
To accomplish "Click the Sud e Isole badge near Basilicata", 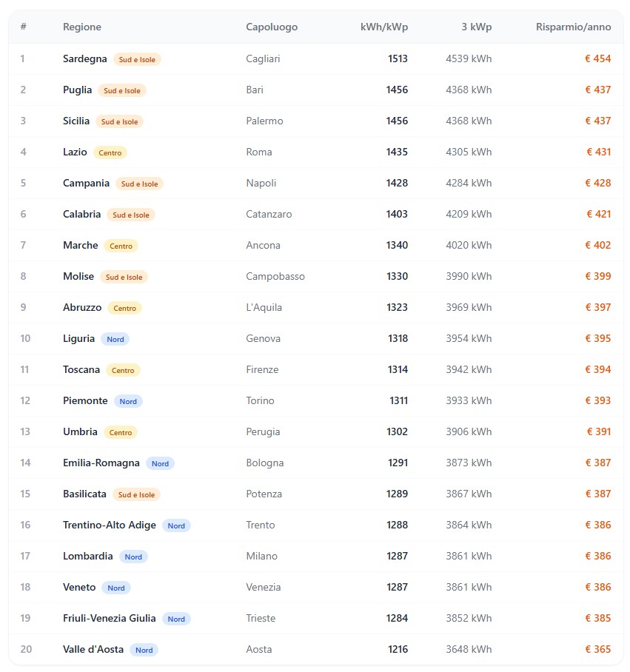I will click(136, 494).
